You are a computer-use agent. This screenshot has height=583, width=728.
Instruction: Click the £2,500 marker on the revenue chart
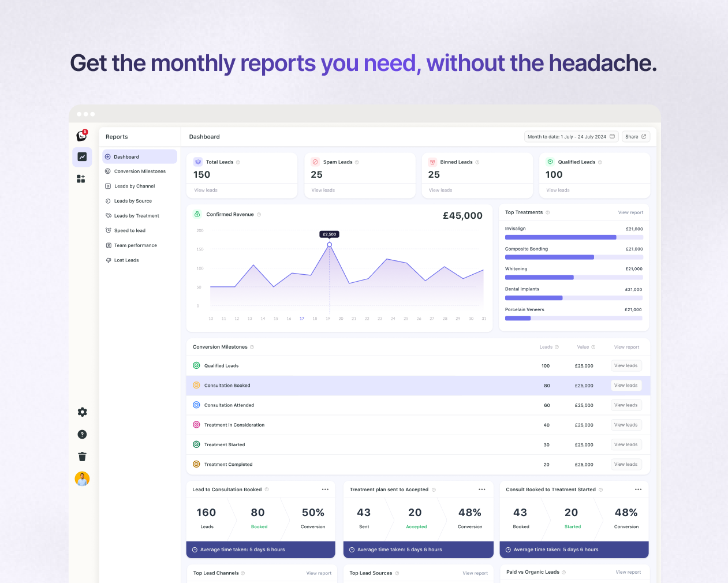329,234
